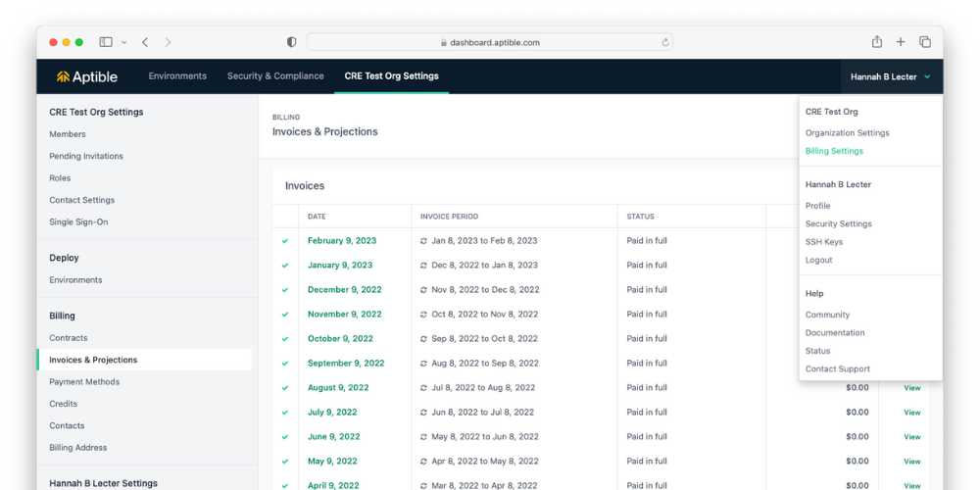Select SSH Keys in user menu
The image size is (980, 490).
[x=824, y=242]
